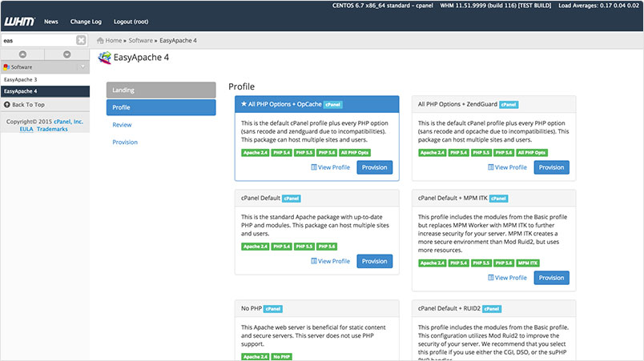
Task: Select the All PHP Options + ZendGuard card header
Action: (493, 104)
